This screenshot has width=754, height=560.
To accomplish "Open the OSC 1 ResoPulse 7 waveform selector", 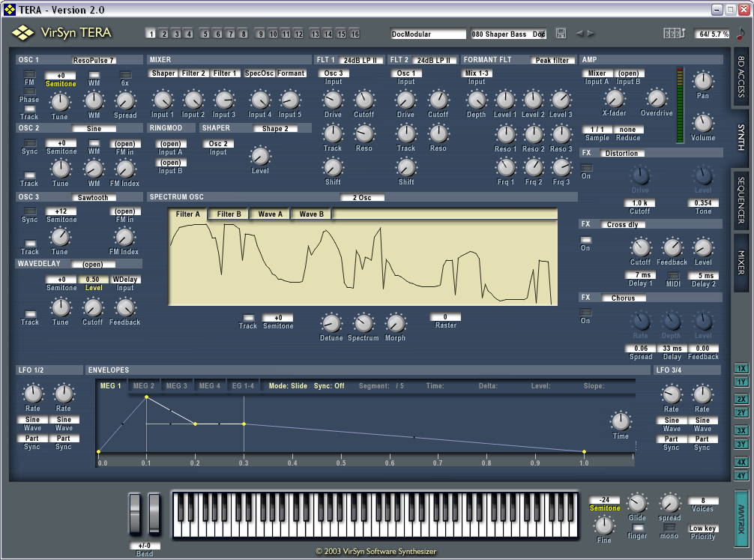I will coord(94,60).
